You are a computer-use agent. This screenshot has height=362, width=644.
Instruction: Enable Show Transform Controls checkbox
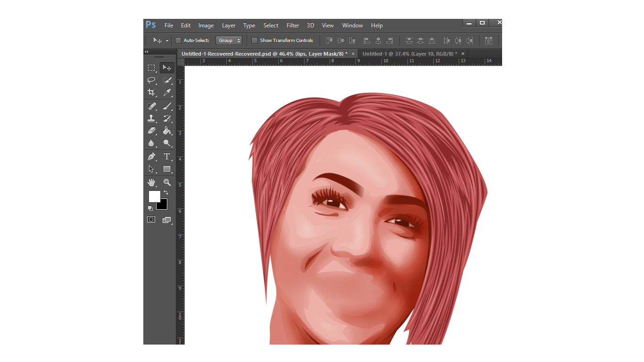click(255, 41)
